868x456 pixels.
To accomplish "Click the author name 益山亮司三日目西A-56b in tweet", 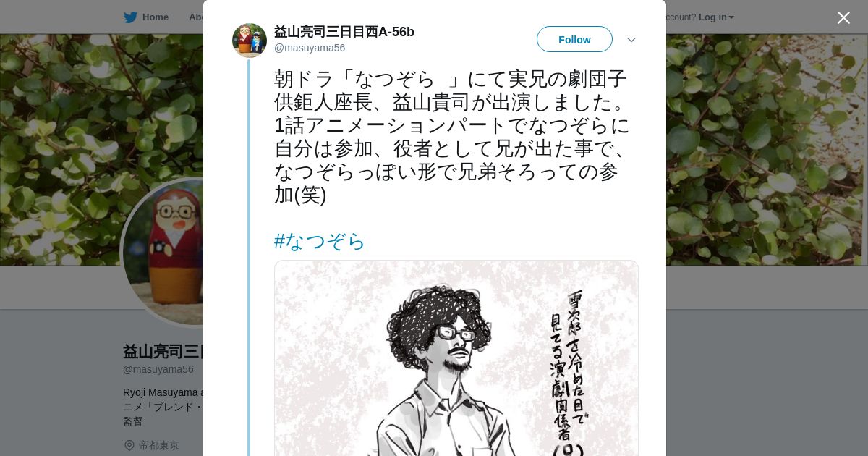I will [344, 32].
